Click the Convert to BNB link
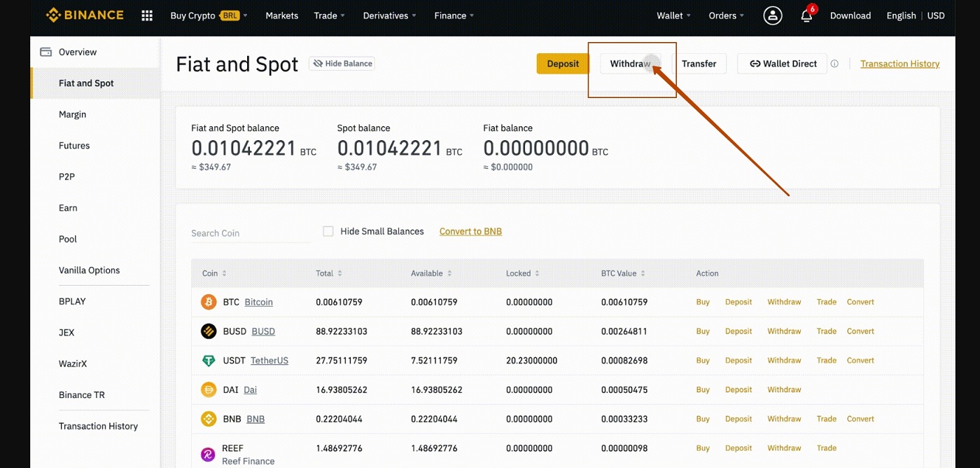 click(x=470, y=231)
